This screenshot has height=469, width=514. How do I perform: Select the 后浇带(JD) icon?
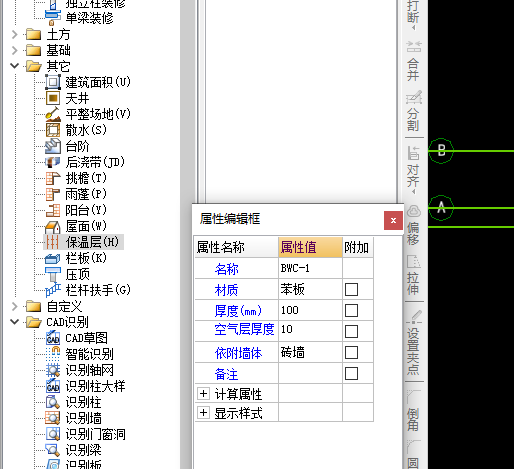[53, 162]
